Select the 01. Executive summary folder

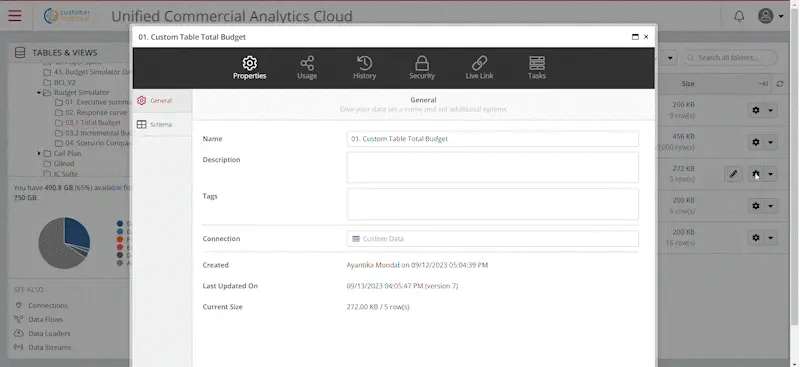pyautogui.click(x=93, y=103)
